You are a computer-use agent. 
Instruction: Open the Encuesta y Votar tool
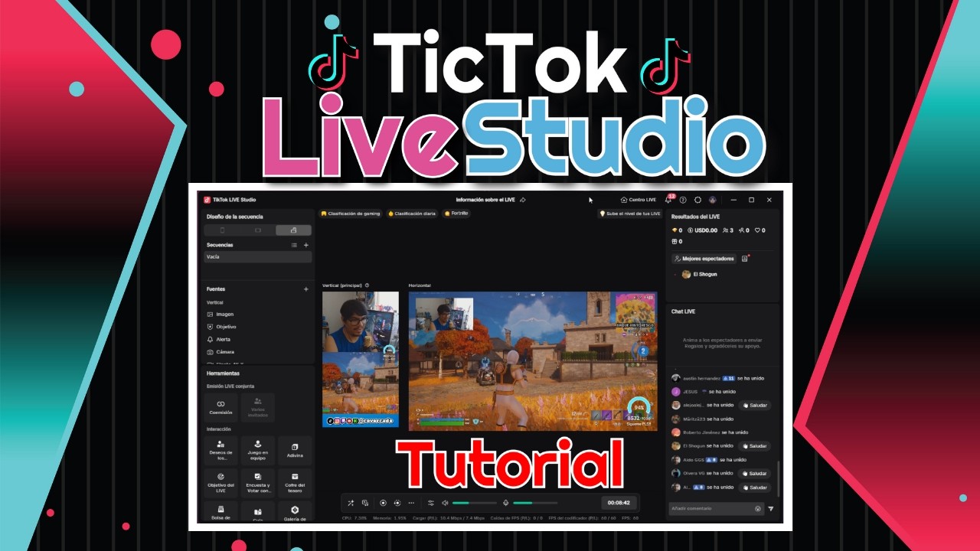click(x=258, y=483)
